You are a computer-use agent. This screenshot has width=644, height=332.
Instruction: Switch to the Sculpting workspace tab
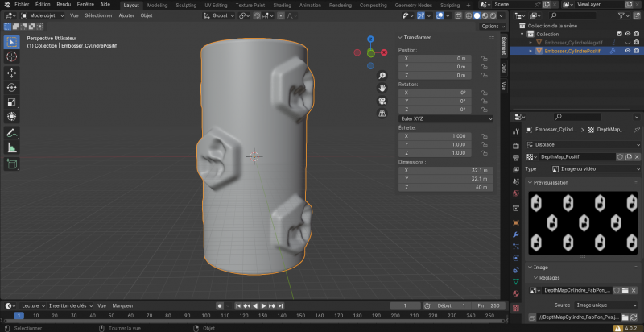coord(186,5)
